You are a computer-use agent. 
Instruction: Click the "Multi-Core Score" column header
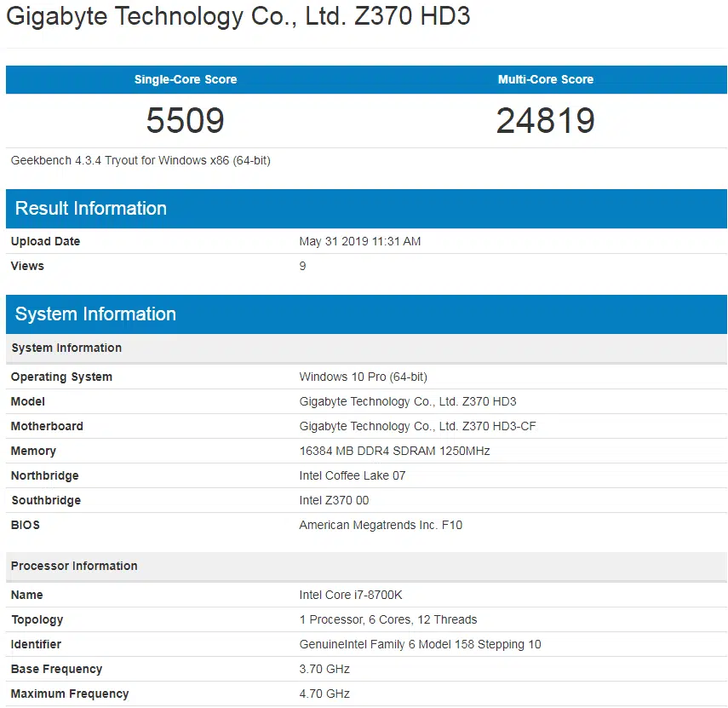pyautogui.click(x=546, y=79)
